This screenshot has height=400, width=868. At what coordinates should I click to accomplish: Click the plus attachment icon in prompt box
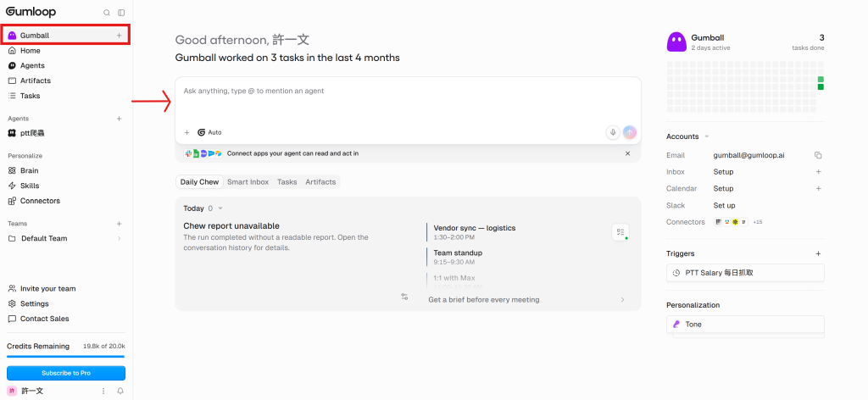click(x=186, y=133)
